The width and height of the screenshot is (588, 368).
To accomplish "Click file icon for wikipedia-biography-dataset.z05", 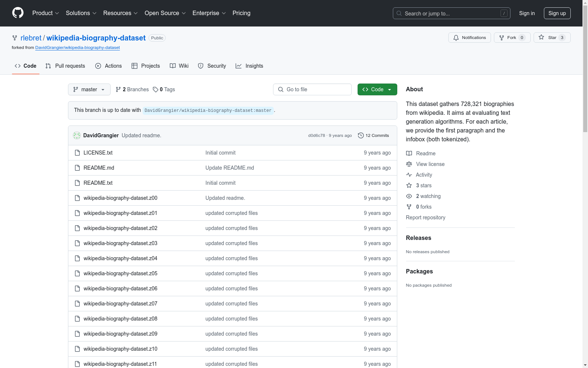I will (x=77, y=273).
